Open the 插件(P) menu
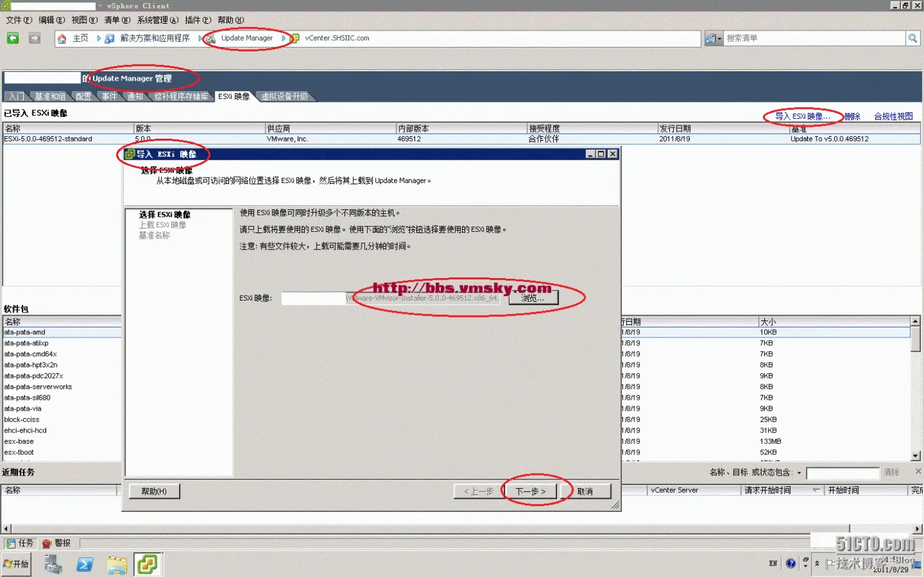 coord(198,20)
